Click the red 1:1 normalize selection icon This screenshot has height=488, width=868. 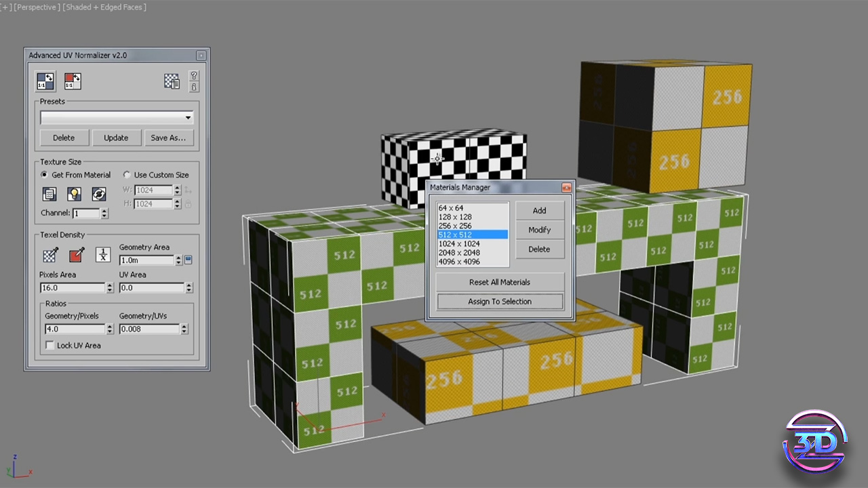click(73, 81)
